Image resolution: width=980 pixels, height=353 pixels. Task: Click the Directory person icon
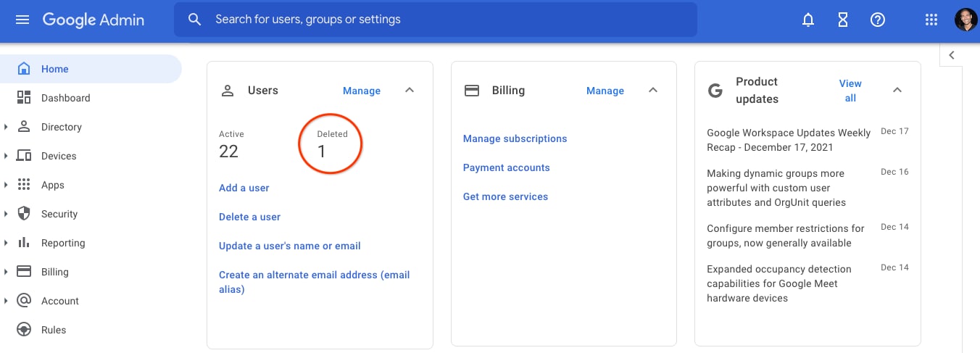[x=24, y=127]
